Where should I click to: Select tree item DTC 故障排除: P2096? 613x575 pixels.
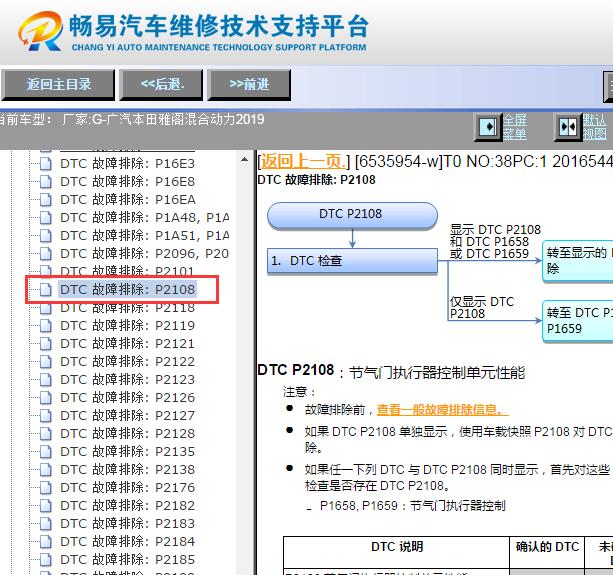tap(145, 253)
